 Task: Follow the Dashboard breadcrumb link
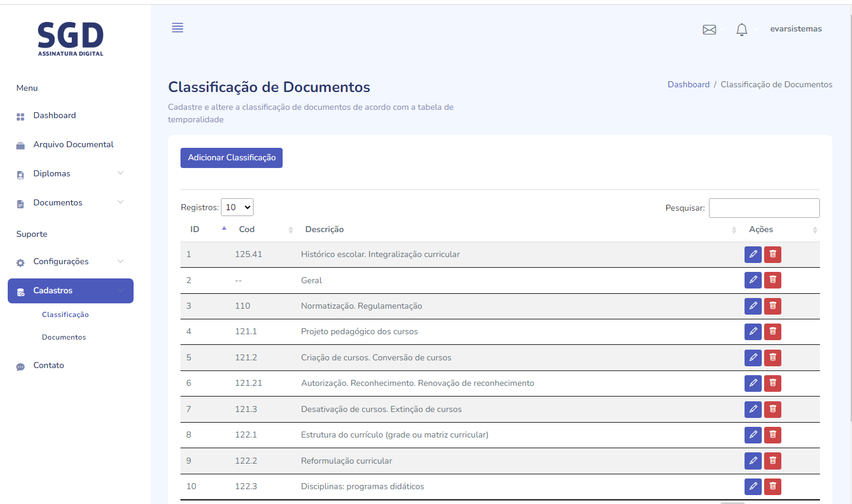click(688, 84)
